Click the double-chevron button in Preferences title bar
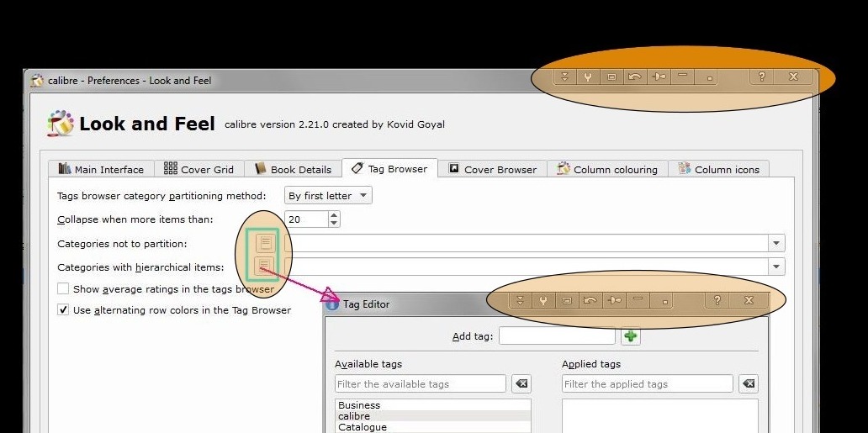Viewport: 868px width, 433px height. point(564,77)
